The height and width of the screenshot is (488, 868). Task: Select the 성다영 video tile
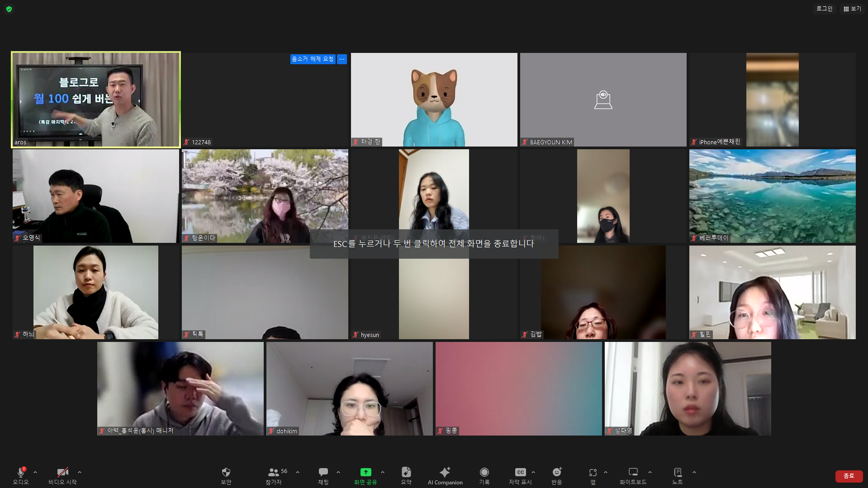click(688, 389)
